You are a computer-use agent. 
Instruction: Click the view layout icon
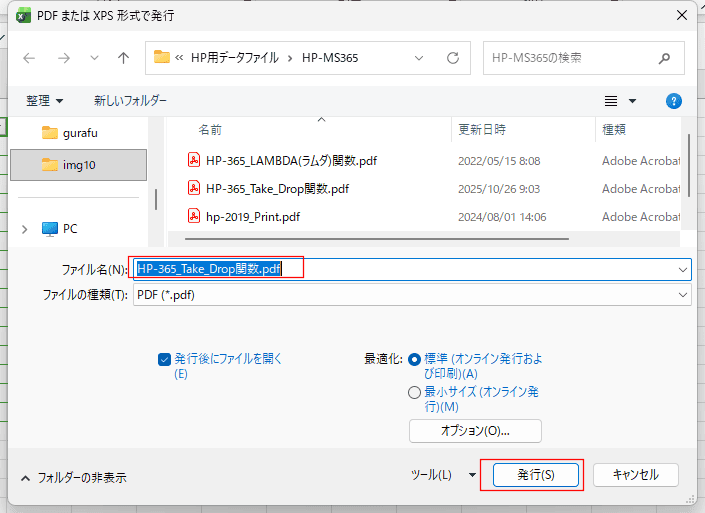[x=611, y=101]
